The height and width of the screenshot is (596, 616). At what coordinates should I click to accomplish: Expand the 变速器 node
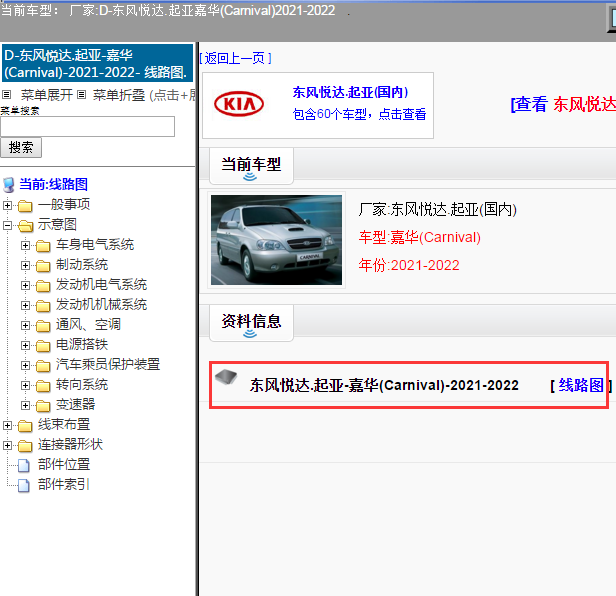point(25,405)
